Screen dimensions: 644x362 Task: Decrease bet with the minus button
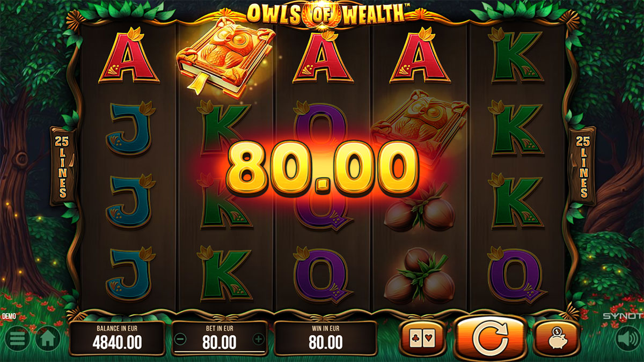click(x=181, y=339)
